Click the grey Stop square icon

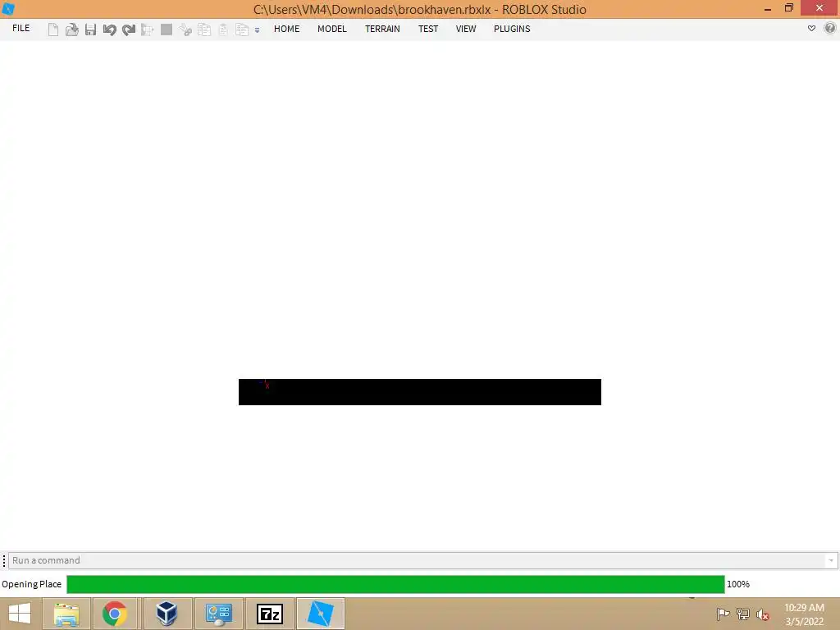point(167,30)
